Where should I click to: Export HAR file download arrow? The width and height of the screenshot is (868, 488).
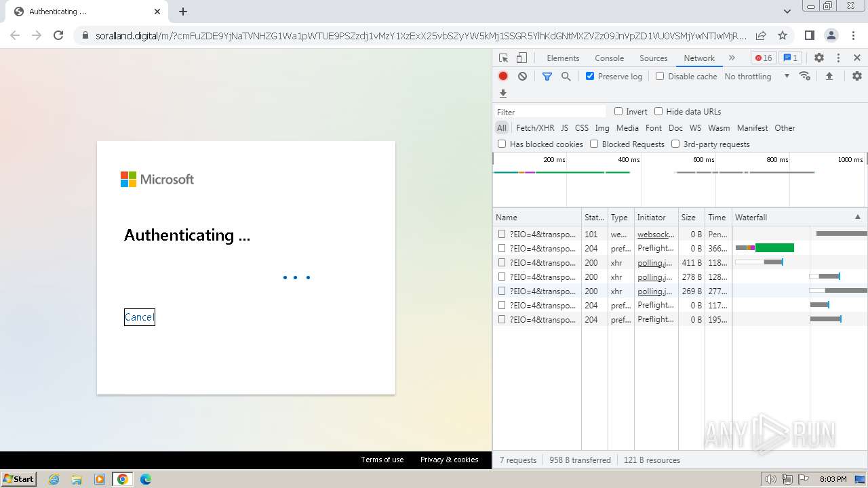click(503, 94)
